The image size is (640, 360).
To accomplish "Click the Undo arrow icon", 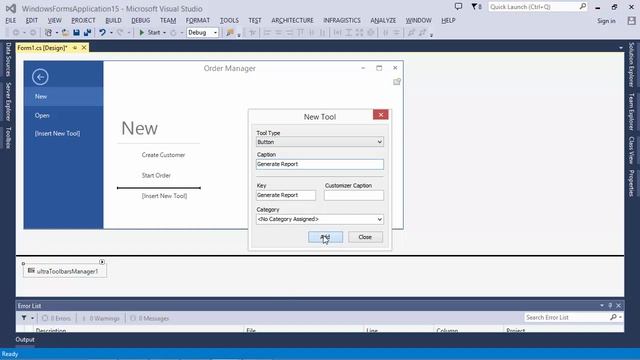I will [x=102, y=32].
